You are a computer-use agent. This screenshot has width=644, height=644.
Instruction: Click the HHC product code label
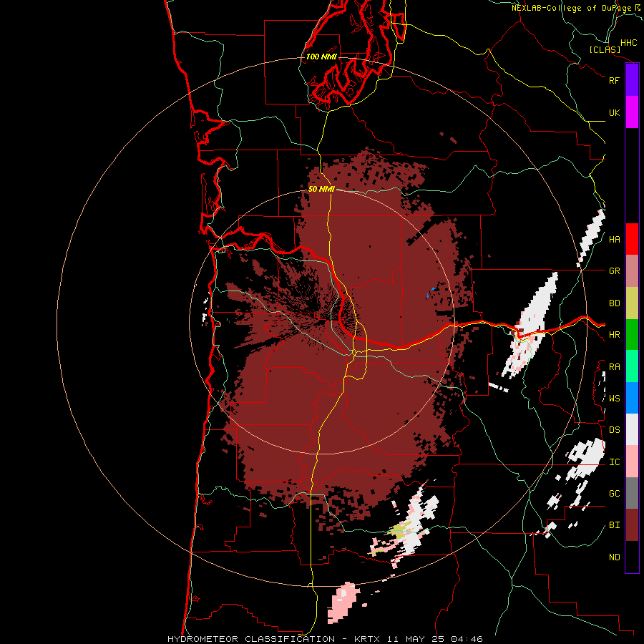tap(628, 43)
